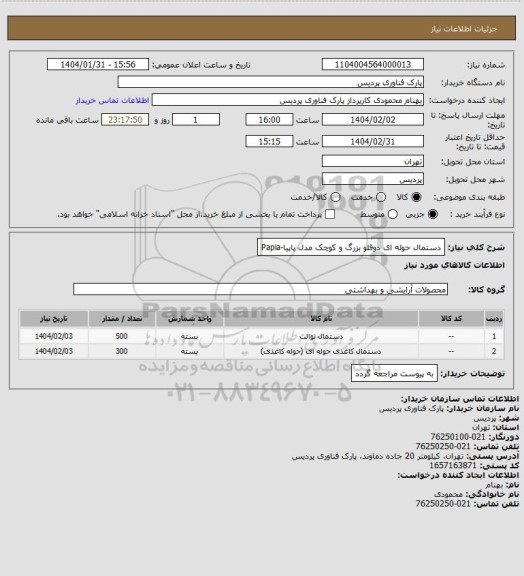Click row number 1 cell
Screen dimensions: 524x576
(494, 336)
